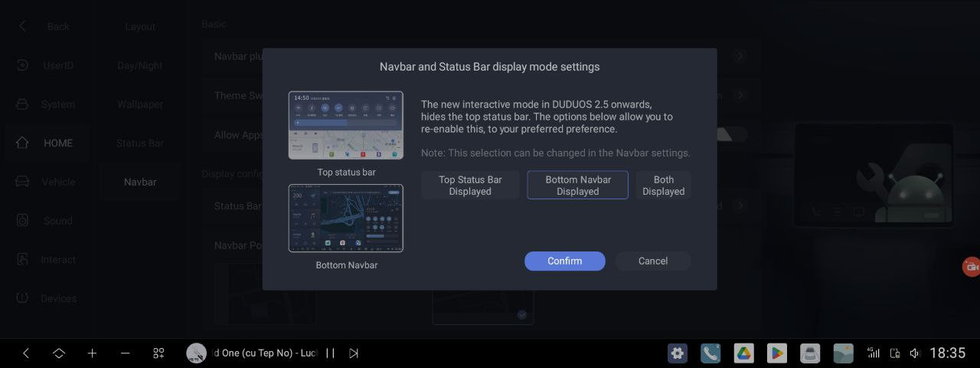Open the Settings gear app in navbar
This screenshot has height=368, width=980.
coord(677,353)
